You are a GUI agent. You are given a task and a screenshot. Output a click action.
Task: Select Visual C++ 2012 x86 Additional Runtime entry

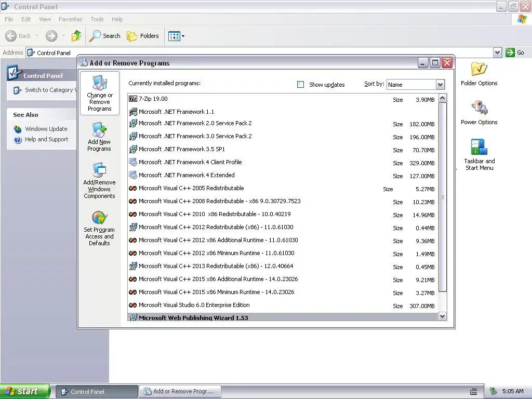point(283,240)
